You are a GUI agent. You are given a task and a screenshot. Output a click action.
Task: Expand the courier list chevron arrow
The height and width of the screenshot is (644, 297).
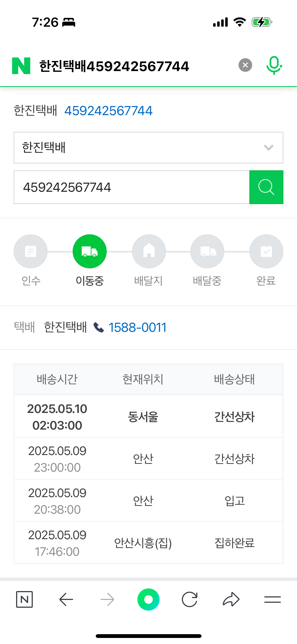(269, 148)
